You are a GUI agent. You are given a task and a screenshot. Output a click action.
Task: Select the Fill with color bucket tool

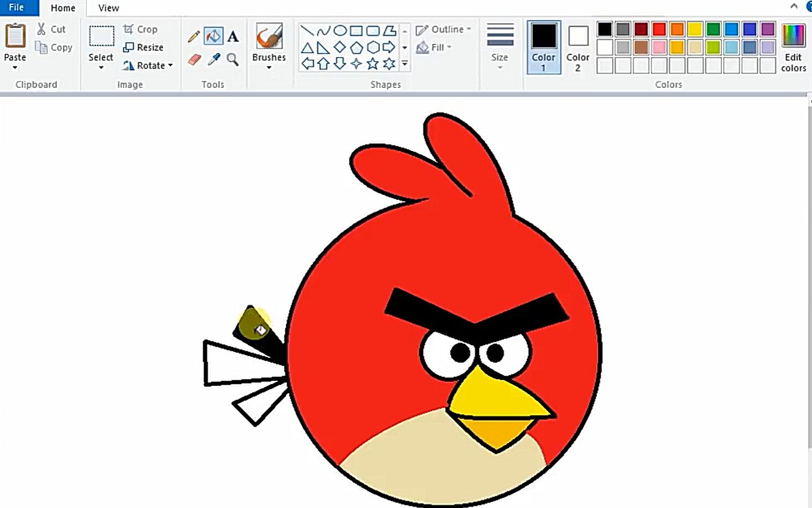214,37
